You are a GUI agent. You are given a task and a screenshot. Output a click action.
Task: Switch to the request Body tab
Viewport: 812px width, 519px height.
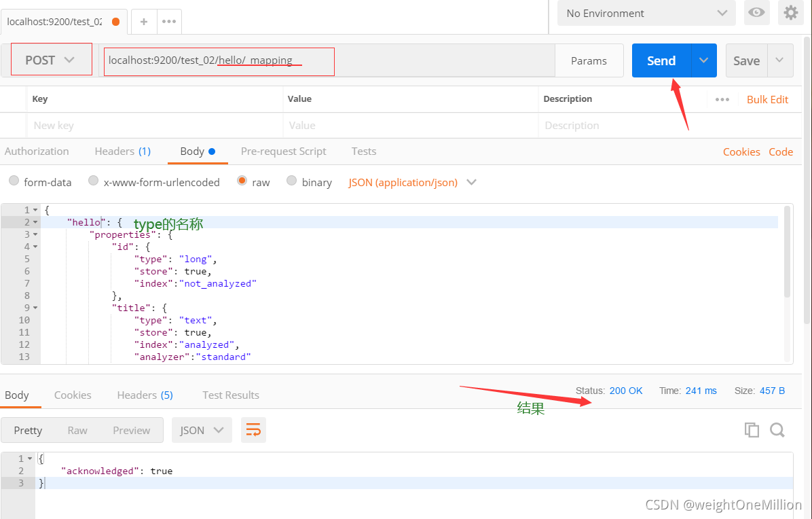tap(198, 151)
